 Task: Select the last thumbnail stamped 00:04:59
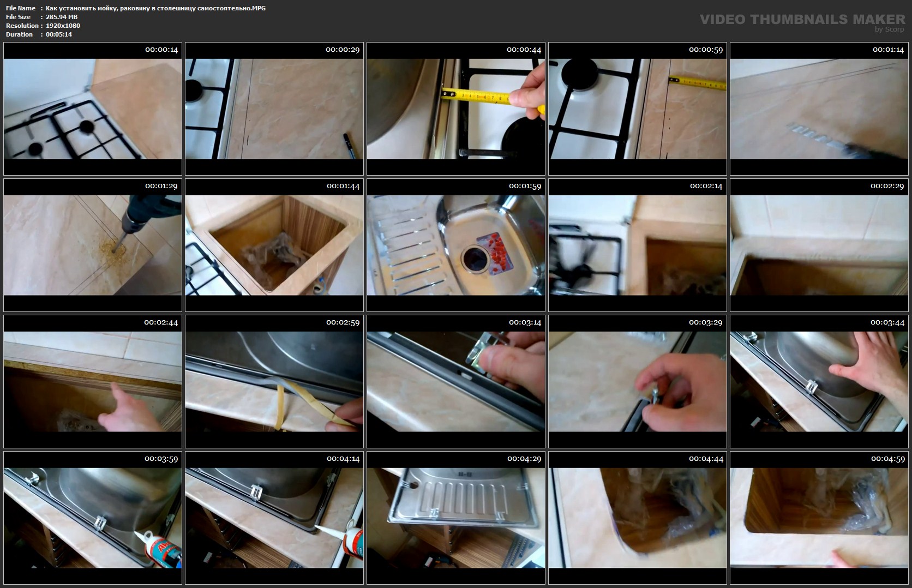(x=819, y=518)
